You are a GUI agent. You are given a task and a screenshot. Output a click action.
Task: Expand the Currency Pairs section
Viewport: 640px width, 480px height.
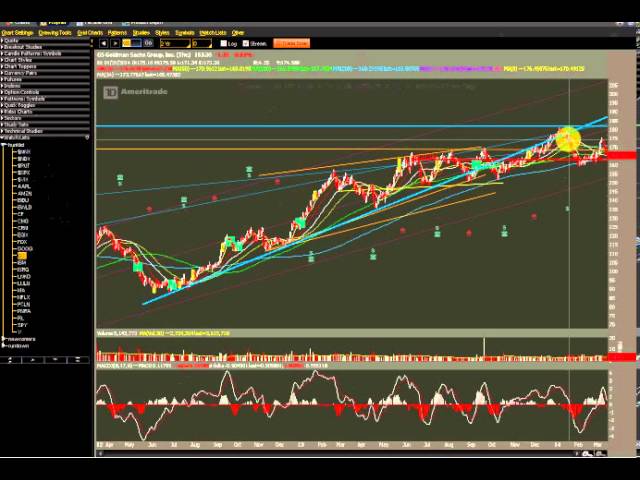[x=45, y=73]
